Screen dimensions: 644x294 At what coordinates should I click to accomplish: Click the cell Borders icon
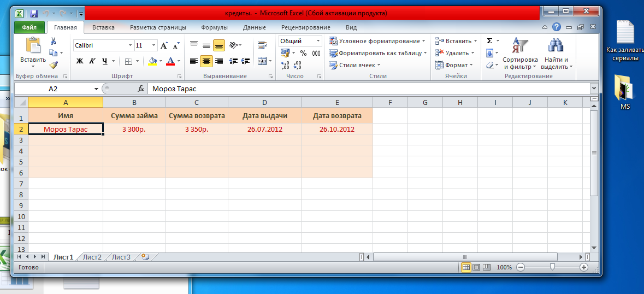128,61
